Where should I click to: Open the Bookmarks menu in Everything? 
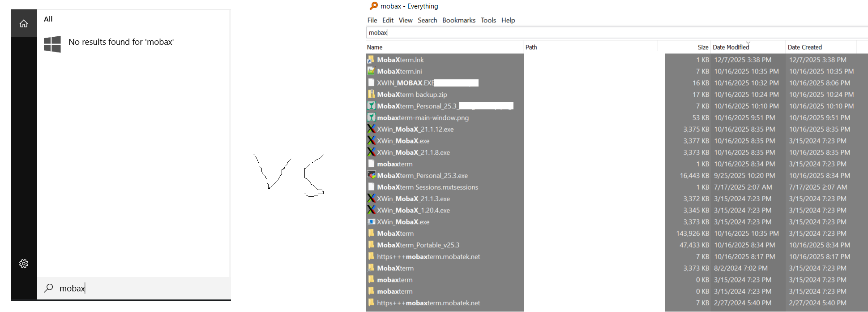[459, 20]
